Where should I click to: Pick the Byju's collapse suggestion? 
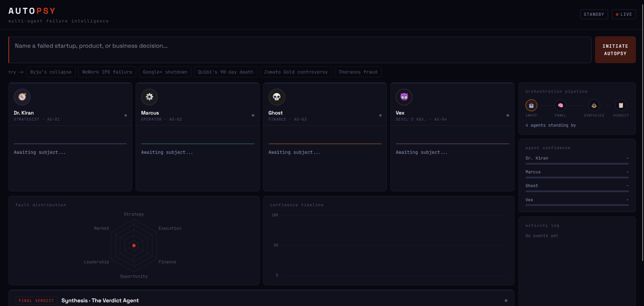(51, 72)
